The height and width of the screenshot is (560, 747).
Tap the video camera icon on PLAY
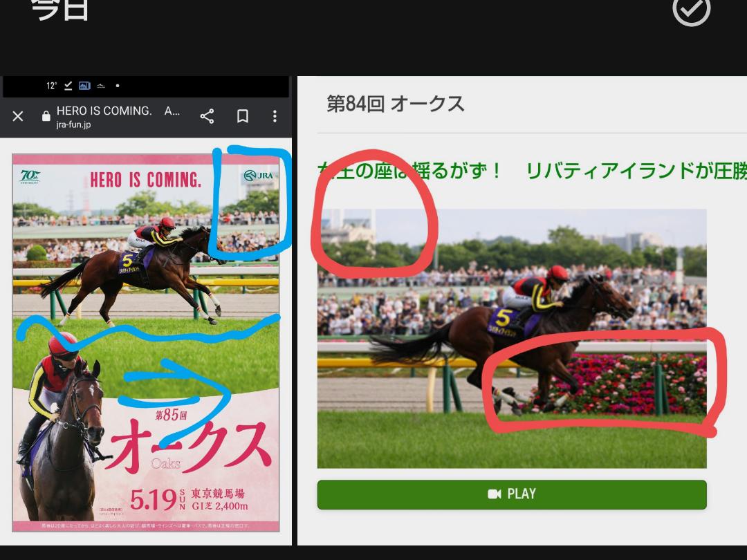click(x=494, y=494)
